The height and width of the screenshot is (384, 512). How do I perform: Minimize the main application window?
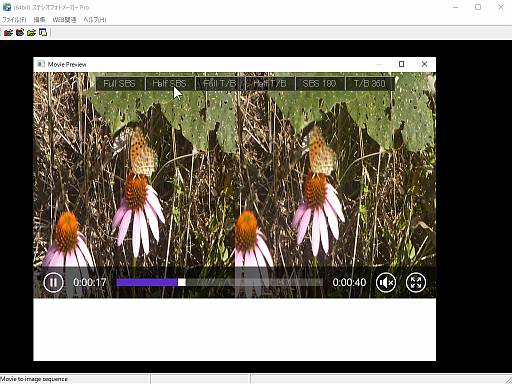coord(456,7)
